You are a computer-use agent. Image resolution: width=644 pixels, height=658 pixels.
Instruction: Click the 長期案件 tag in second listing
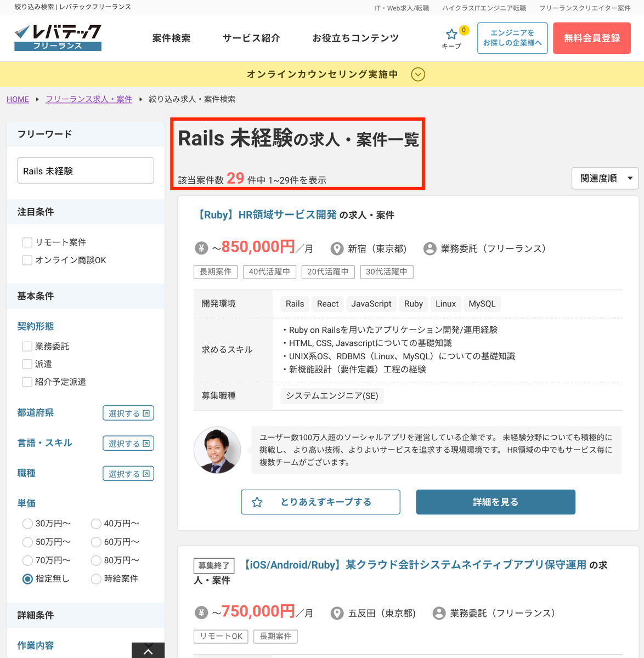point(275,637)
